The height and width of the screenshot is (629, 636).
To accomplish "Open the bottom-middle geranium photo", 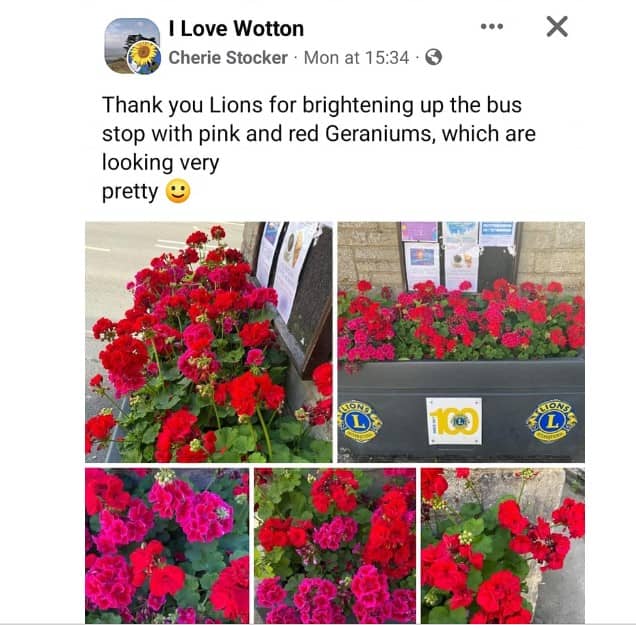I will (335, 545).
